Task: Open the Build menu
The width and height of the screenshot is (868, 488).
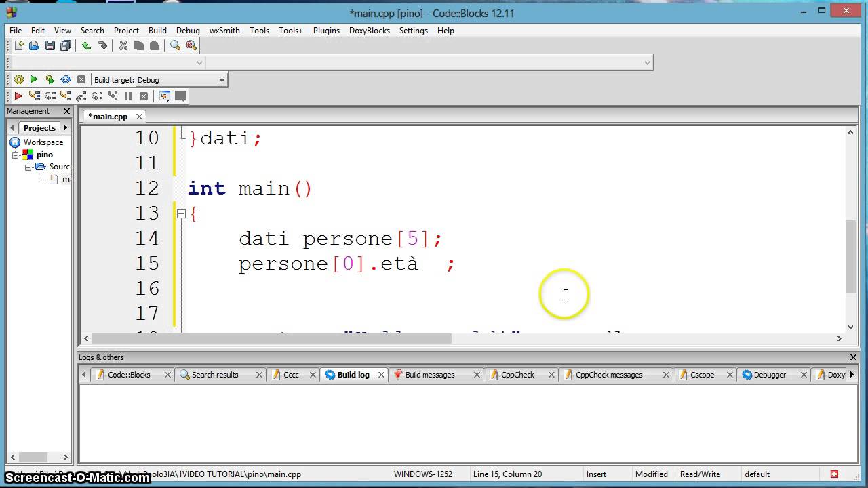Action: (157, 30)
